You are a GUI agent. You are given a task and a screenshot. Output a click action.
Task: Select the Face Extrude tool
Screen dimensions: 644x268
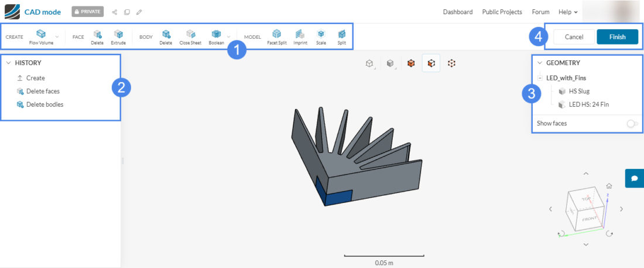[118, 36]
